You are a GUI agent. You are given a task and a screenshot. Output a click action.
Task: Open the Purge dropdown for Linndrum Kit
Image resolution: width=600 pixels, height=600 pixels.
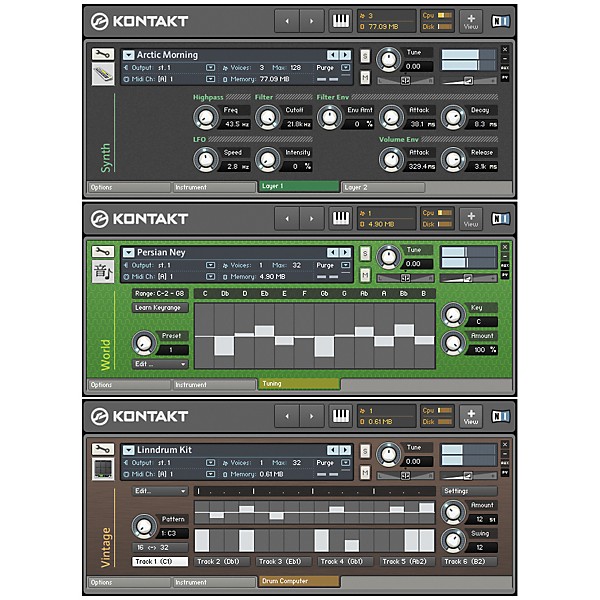click(x=346, y=463)
